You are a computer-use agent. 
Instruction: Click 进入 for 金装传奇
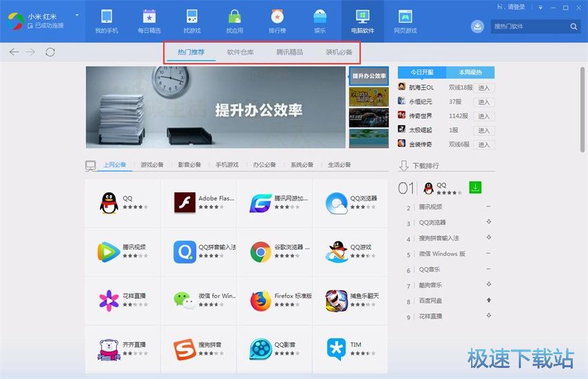tap(484, 145)
